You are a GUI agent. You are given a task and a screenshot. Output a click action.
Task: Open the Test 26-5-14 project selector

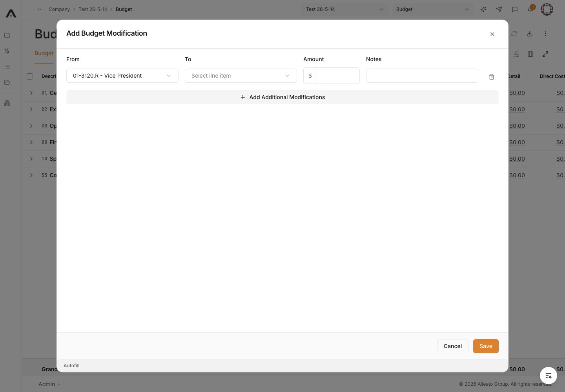click(x=345, y=9)
